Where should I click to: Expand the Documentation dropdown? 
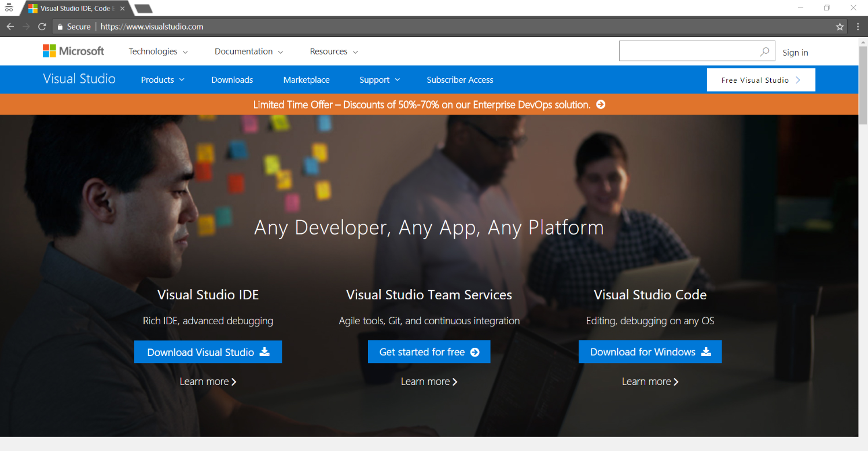(x=249, y=52)
